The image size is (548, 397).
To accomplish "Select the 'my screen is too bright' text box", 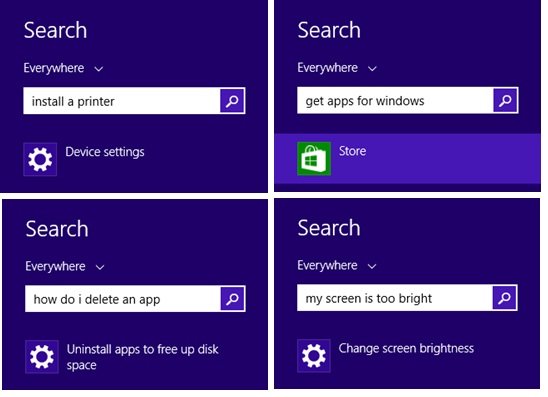I will pyautogui.click(x=395, y=298).
